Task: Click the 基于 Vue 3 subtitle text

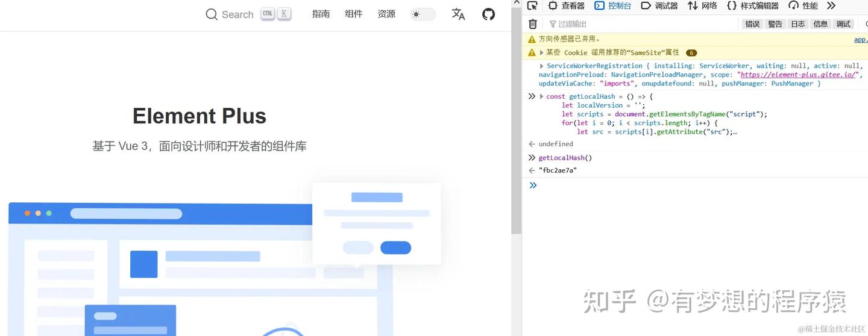Action: (200, 146)
